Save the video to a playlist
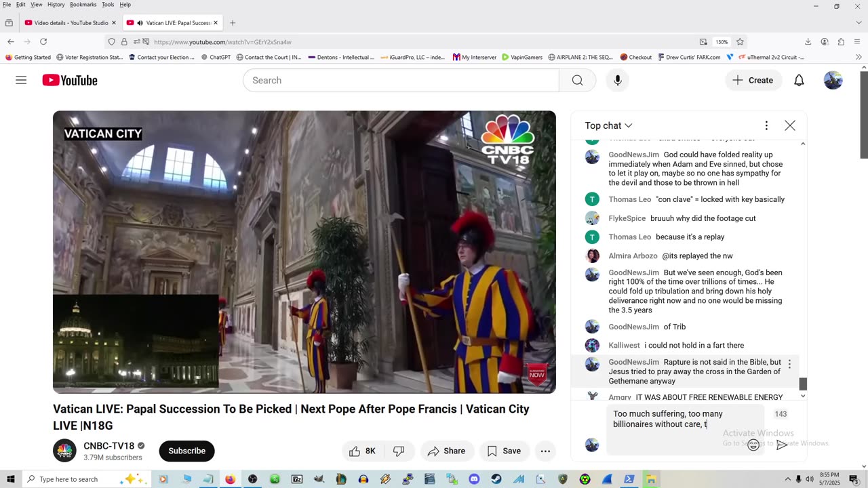Image resolution: width=868 pixels, height=488 pixels. tap(504, 451)
